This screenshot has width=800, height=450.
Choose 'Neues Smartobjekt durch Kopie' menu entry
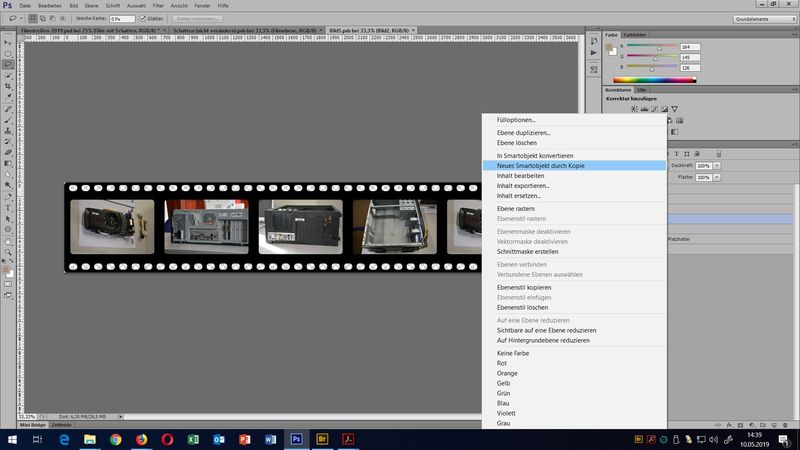(x=541, y=165)
